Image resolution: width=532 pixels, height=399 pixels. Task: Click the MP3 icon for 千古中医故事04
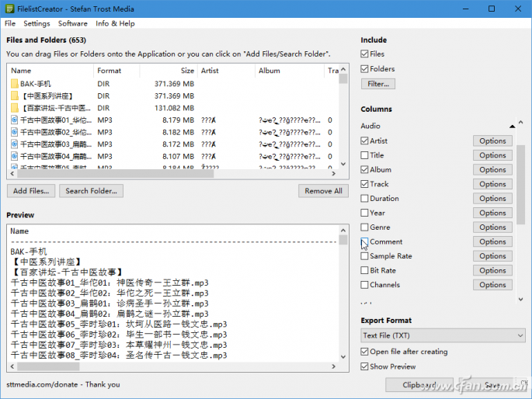click(14, 156)
